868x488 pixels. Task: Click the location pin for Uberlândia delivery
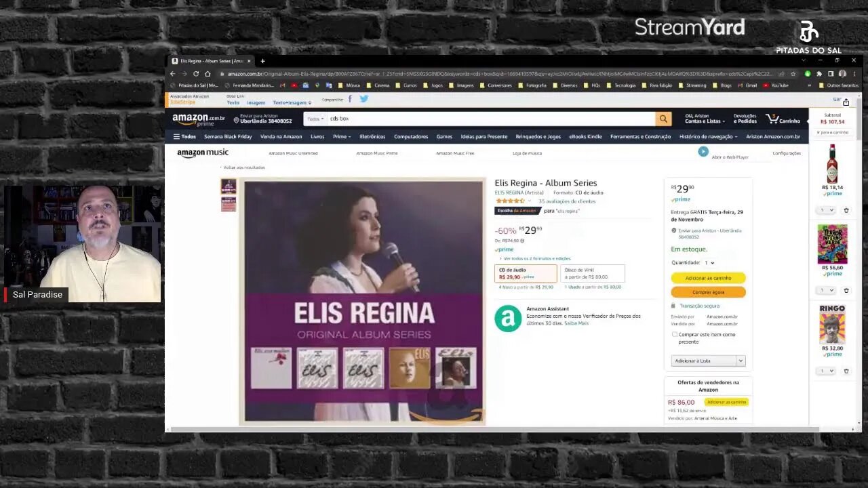[x=236, y=120]
